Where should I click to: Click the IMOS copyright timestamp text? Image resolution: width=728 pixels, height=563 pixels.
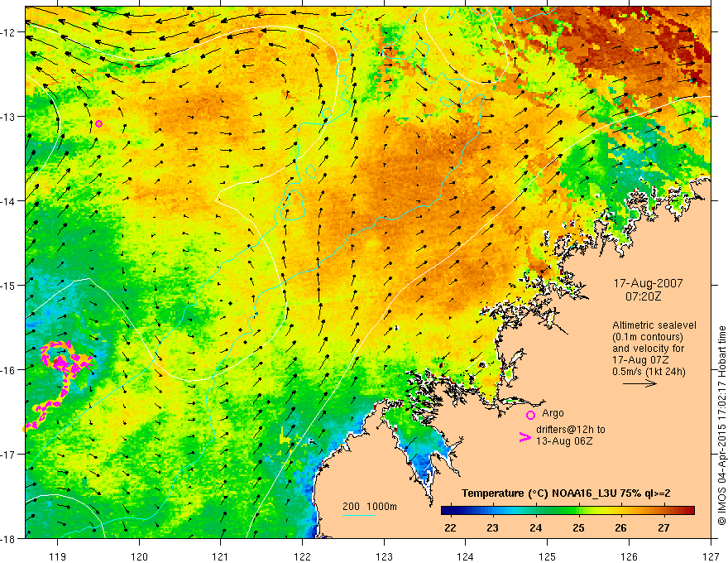[721, 426]
